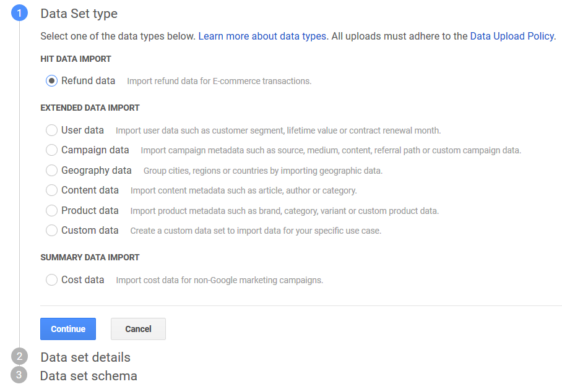This screenshot has width=562, height=392.
Task: Click the Cost data description text
Action: point(219,280)
